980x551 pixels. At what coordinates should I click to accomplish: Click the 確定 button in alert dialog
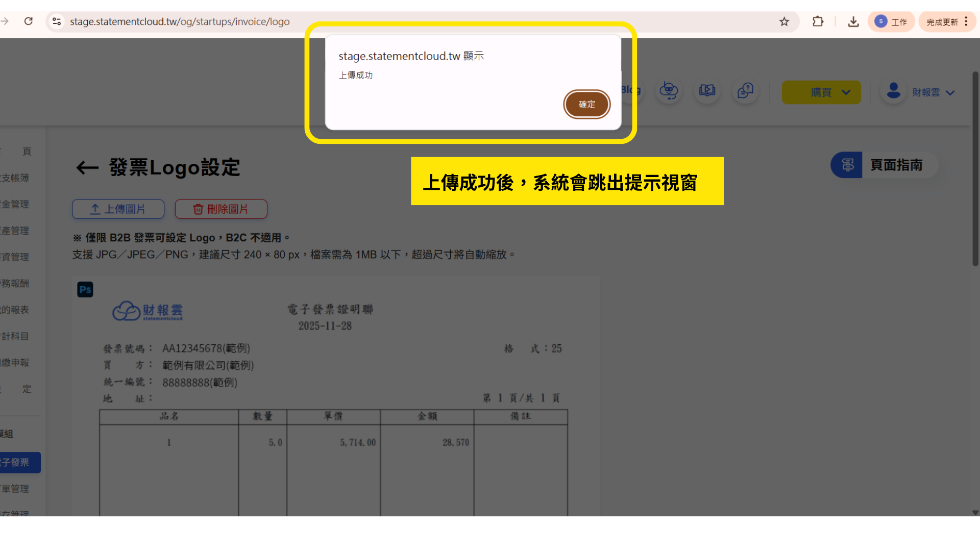tap(586, 104)
